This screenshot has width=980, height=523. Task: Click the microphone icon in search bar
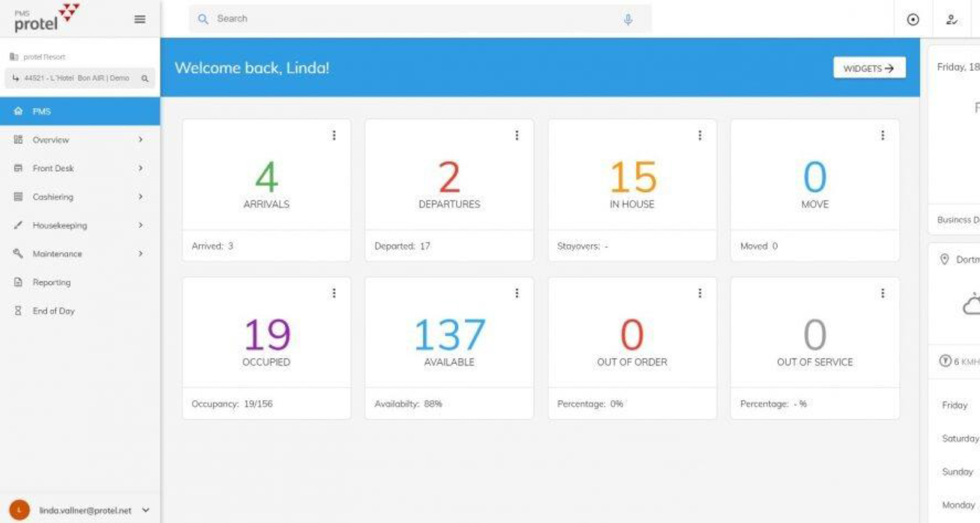point(628,19)
